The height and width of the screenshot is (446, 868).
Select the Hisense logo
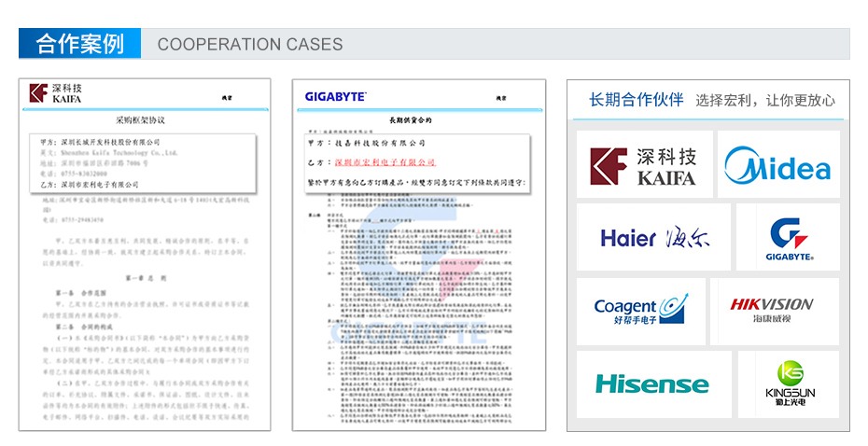653,384
